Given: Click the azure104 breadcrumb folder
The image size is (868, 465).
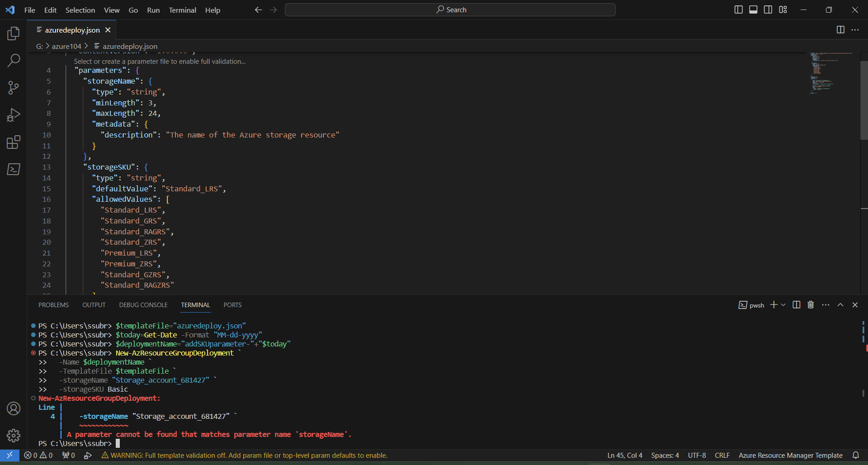Looking at the screenshot, I should (66, 46).
